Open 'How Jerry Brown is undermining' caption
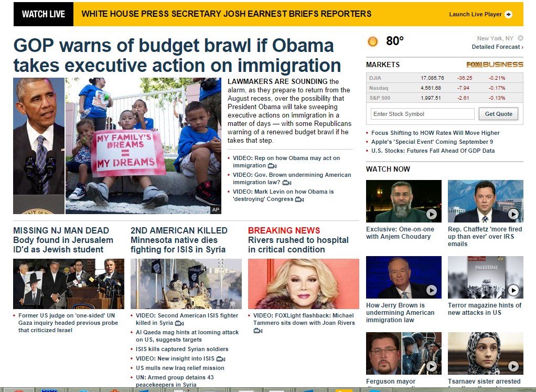The height and width of the screenshot is (392, 536). coord(400,313)
